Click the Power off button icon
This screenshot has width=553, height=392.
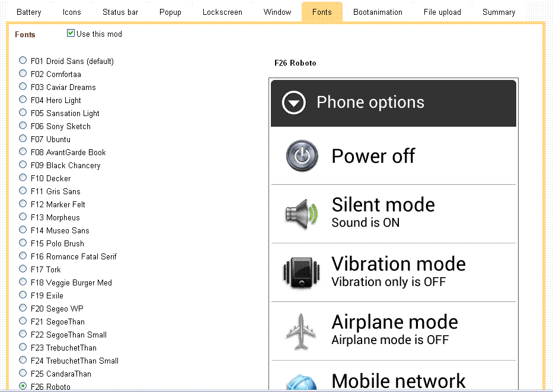(x=302, y=156)
